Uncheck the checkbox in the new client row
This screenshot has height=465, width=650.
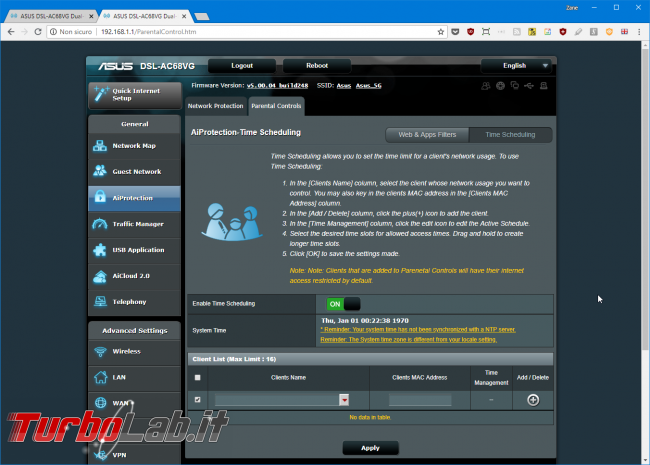click(198, 400)
